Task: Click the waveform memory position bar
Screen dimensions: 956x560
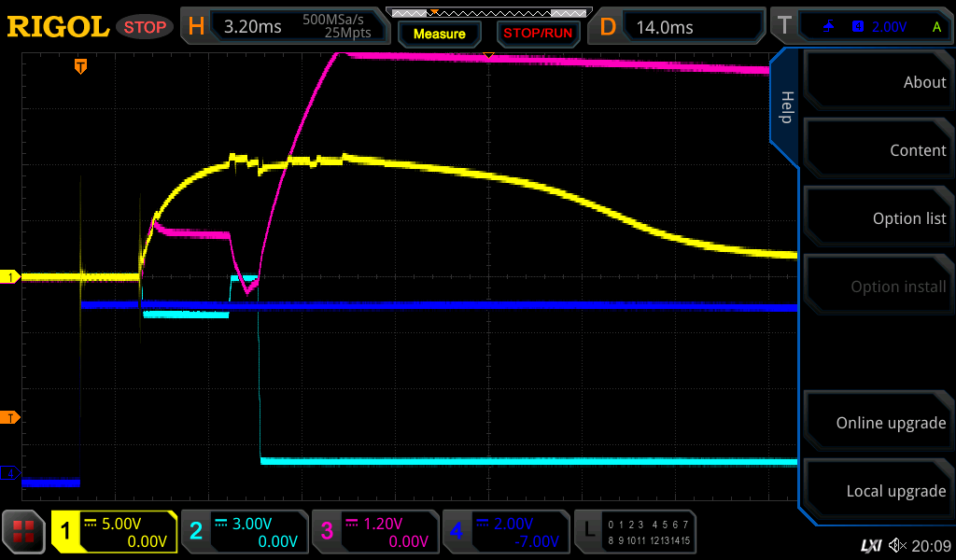Action: point(488,12)
